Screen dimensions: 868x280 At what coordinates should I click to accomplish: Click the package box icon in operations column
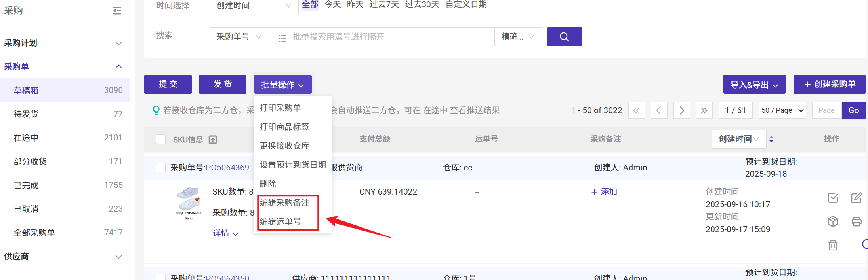833,221
